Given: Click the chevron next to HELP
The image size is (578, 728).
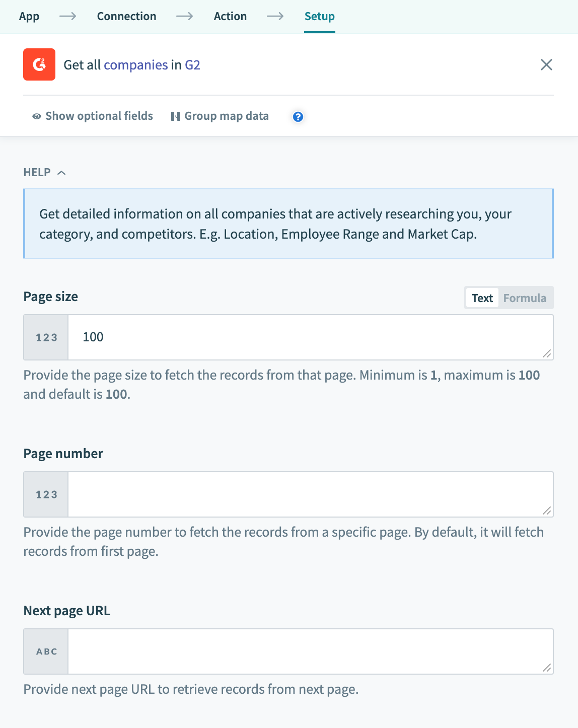Looking at the screenshot, I should pos(62,172).
